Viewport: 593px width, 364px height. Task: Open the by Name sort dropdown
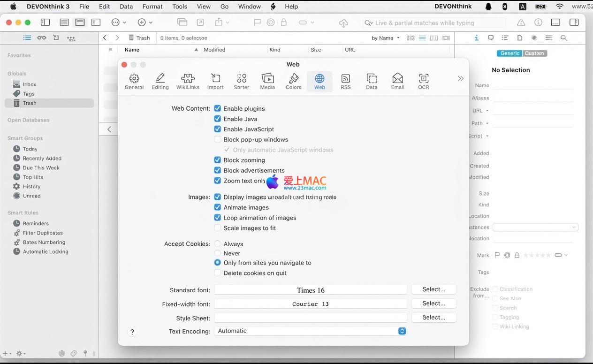tap(386, 38)
